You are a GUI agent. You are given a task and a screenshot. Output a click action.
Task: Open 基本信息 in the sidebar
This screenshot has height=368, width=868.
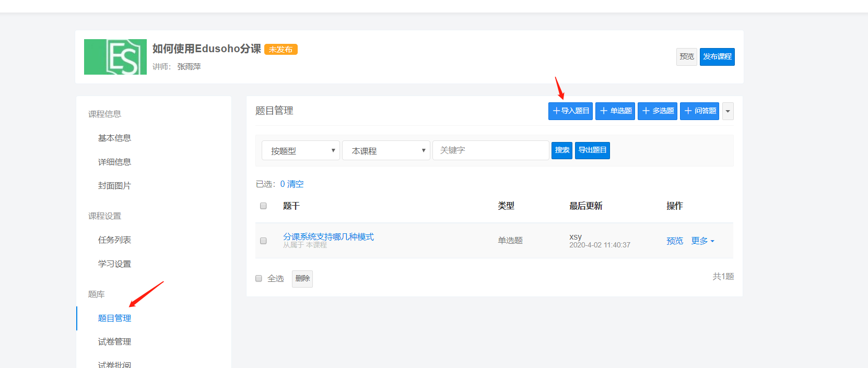(x=114, y=138)
